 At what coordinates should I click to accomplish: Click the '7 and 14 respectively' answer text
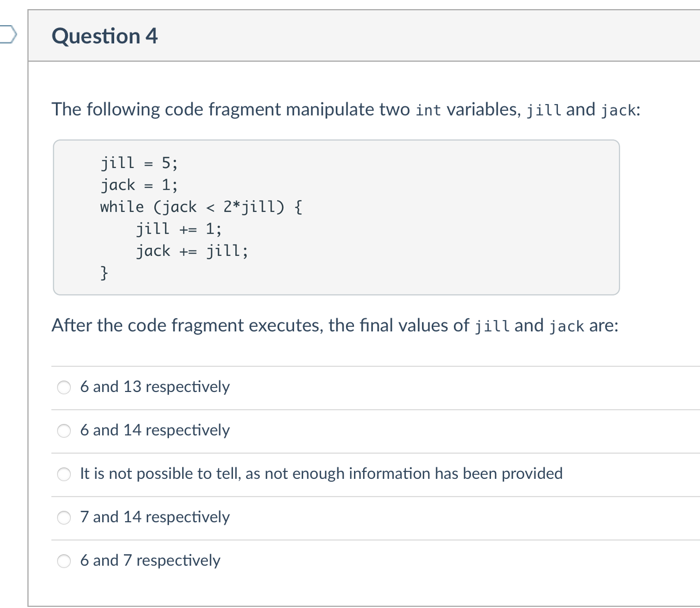155,517
